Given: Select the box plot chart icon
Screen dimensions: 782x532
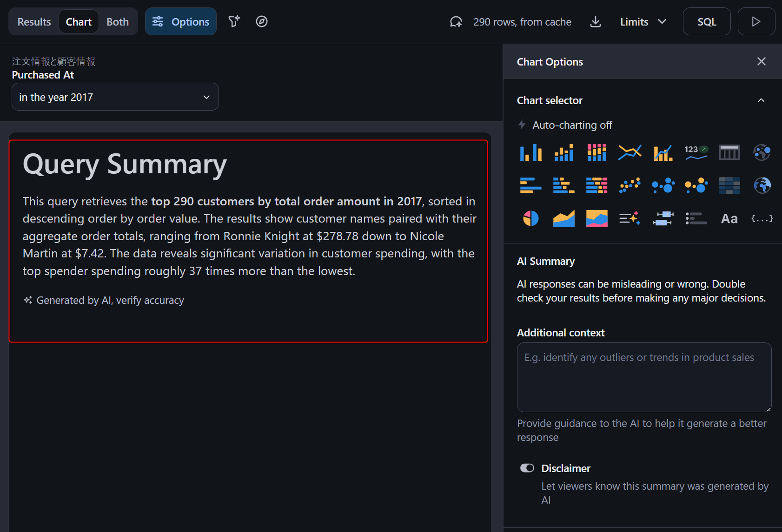Looking at the screenshot, I should (x=663, y=218).
